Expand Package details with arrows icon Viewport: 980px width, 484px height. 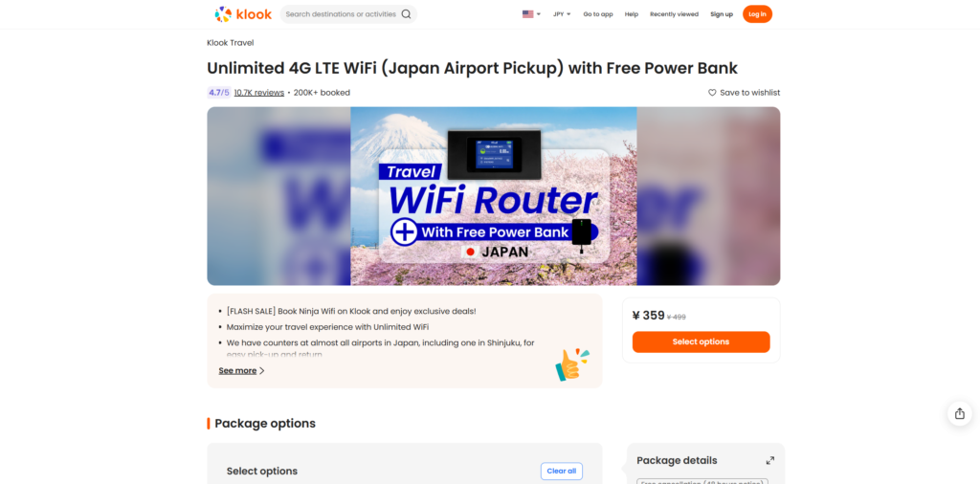(770, 461)
